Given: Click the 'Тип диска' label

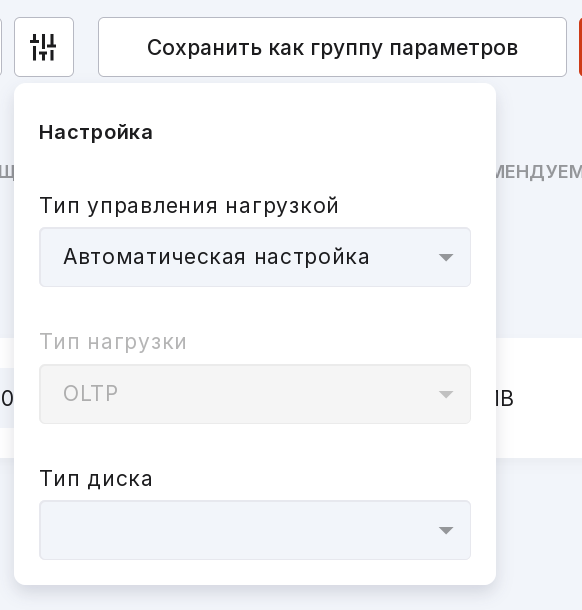Looking at the screenshot, I should coord(96,479).
